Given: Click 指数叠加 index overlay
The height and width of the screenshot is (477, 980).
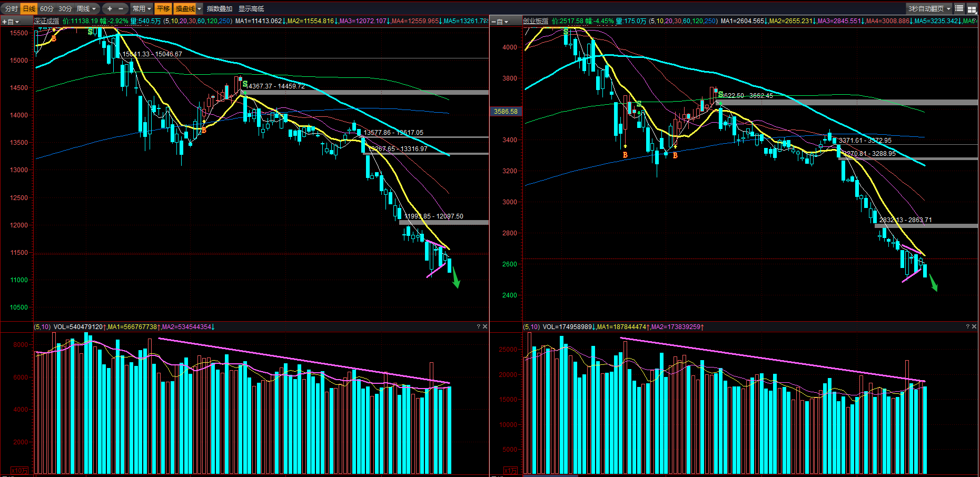Looking at the screenshot, I should 220,8.
